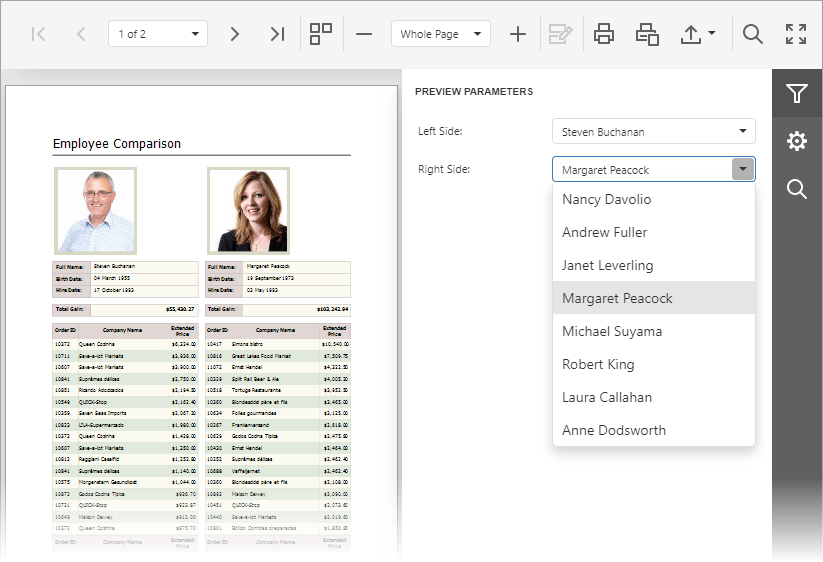Select Margaret Peacock highlighted item
Screen dimensions: 823x562
click(x=653, y=298)
